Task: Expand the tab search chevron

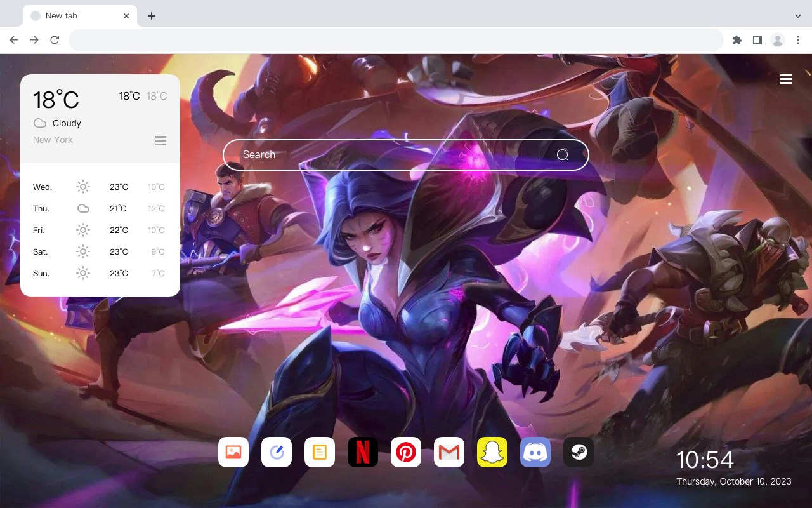Action: [x=798, y=16]
